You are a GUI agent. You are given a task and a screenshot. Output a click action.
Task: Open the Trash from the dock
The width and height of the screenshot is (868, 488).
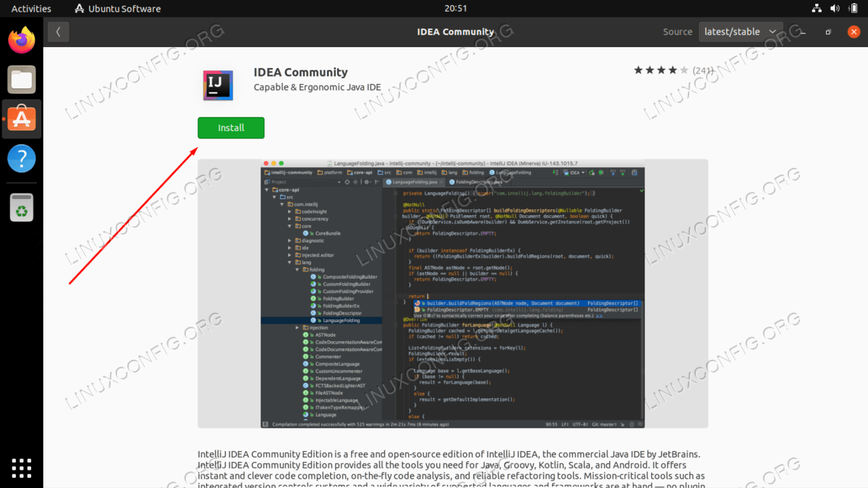22,207
